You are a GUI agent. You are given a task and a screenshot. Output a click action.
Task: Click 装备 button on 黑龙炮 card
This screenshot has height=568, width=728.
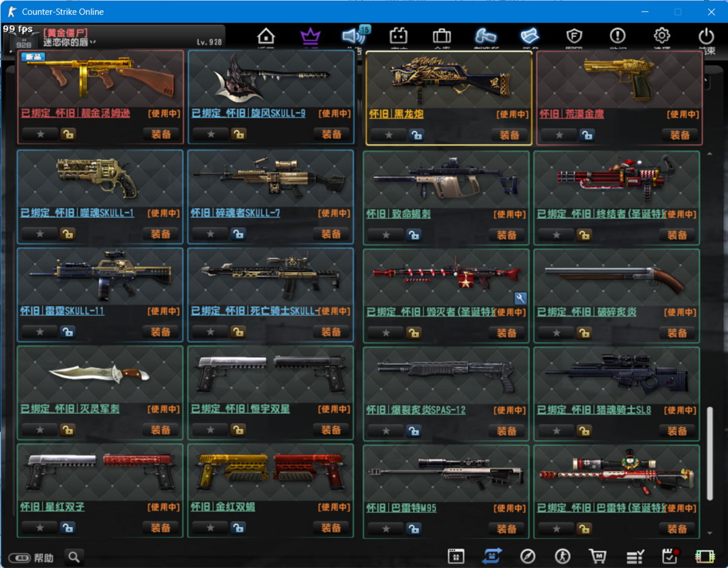(x=510, y=135)
